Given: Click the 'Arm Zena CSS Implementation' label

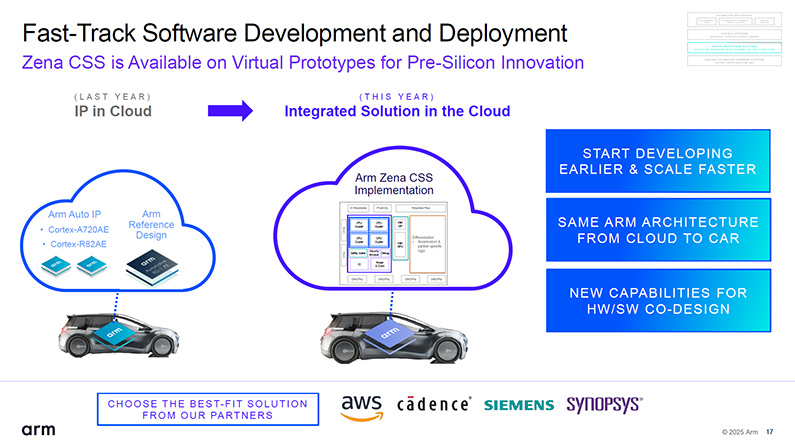Looking at the screenshot, I should coord(393,184).
